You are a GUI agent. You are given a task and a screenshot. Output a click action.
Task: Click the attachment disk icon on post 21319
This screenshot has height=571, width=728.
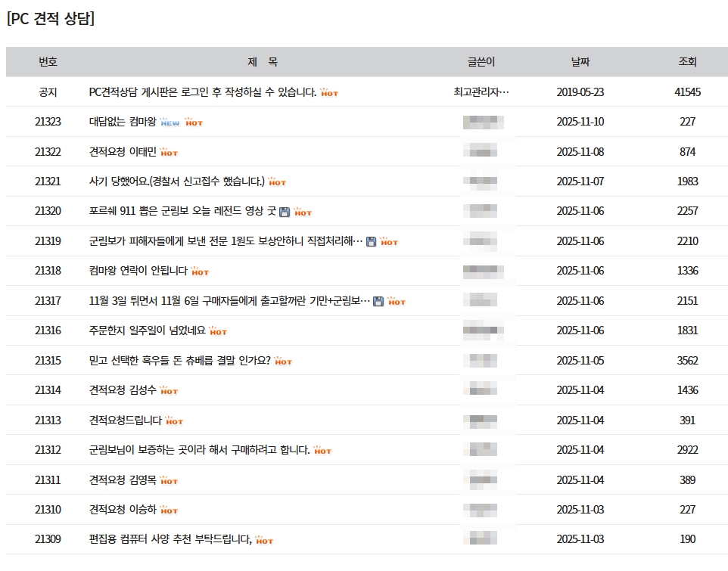click(371, 242)
